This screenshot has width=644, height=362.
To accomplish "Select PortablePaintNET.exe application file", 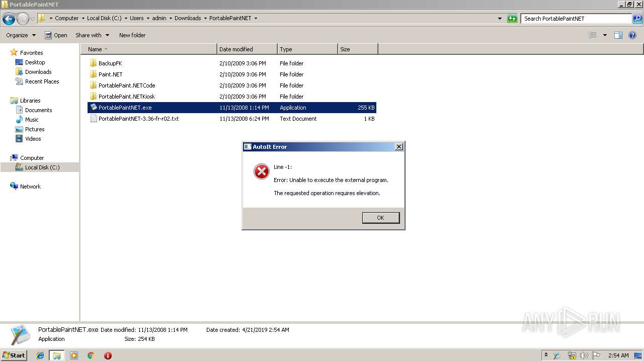I will (x=232, y=108).
